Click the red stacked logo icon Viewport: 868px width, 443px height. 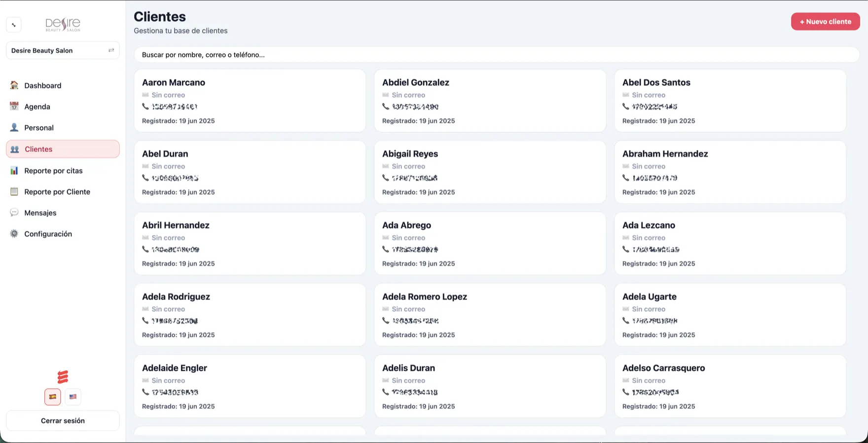pos(63,377)
